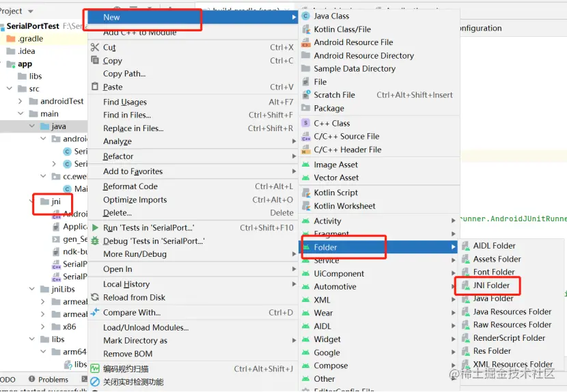
Task: Choose Java Resources Folder entry
Action: click(510, 311)
